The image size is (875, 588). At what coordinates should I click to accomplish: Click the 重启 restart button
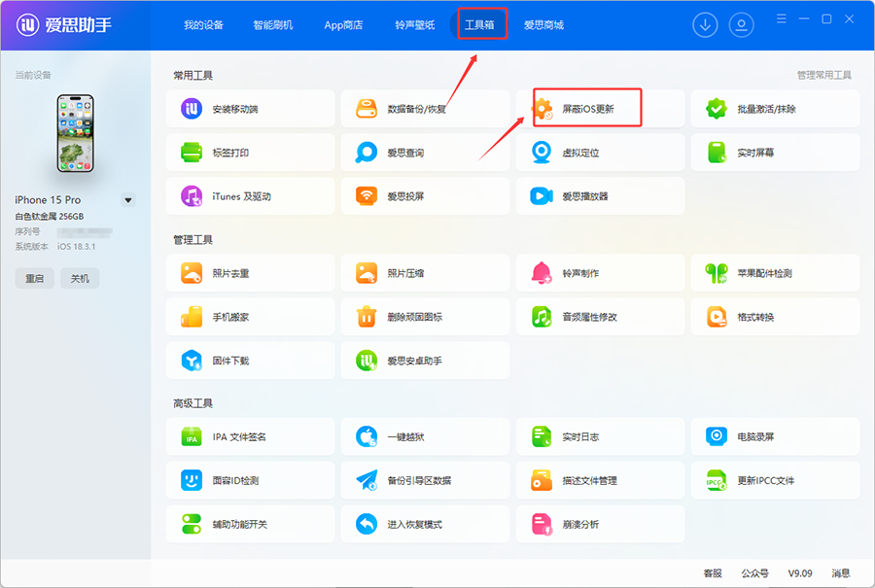pyautogui.click(x=34, y=278)
